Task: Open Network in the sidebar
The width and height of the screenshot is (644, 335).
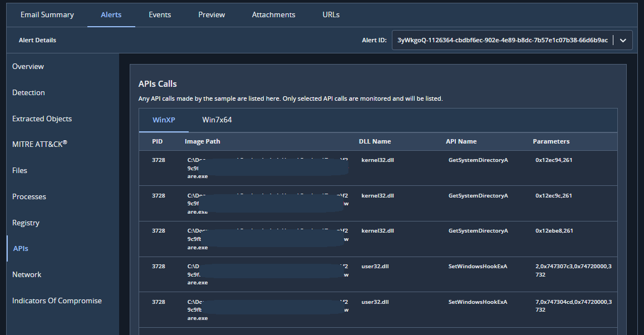Action: pyautogui.click(x=27, y=275)
